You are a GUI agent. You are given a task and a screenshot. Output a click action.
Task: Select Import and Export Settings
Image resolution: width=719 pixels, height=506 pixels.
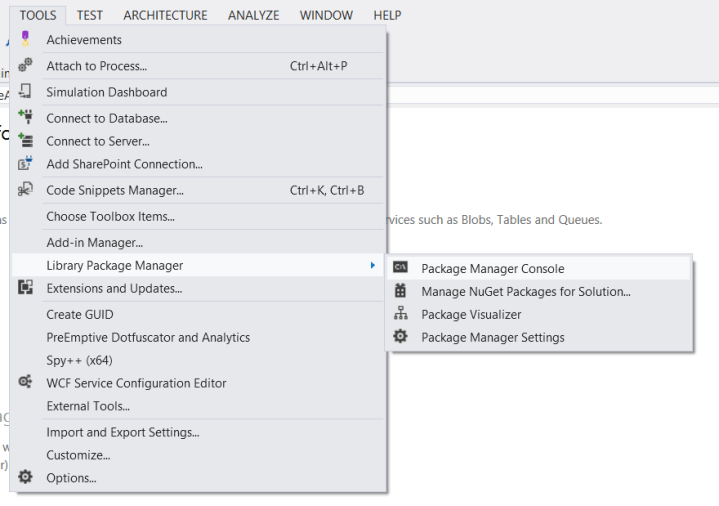tap(122, 432)
